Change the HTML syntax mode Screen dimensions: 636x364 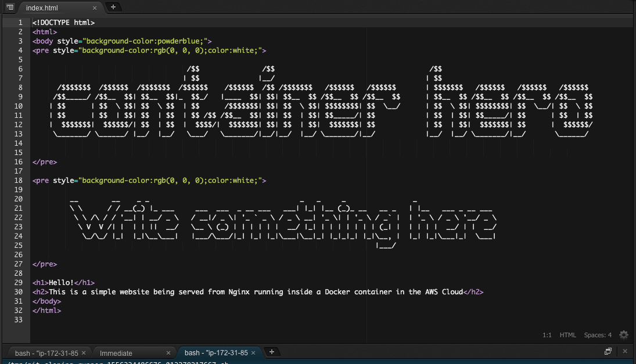click(x=568, y=335)
